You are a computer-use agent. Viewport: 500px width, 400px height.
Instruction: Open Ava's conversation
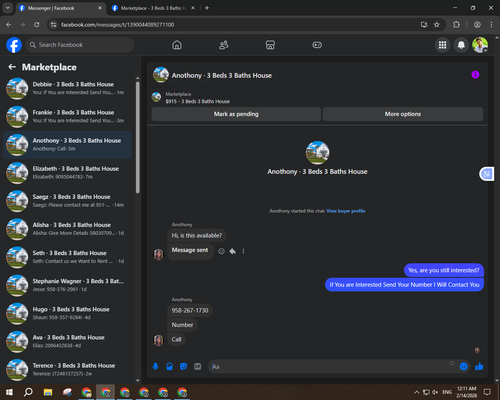click(x=68, y=342)
